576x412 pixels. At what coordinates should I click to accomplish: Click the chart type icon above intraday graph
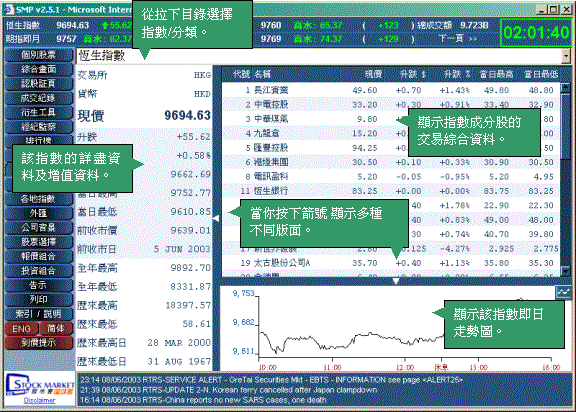564,293
